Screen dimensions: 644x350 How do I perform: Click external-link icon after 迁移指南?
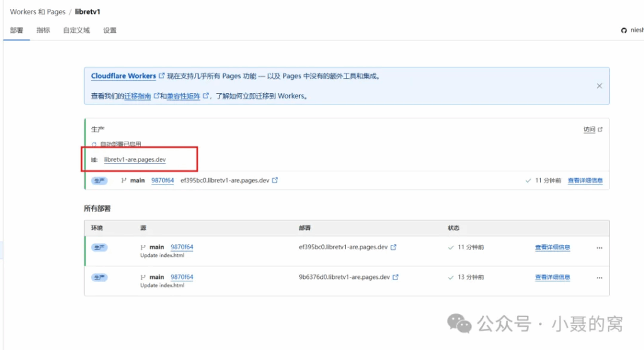coord(156,96)
